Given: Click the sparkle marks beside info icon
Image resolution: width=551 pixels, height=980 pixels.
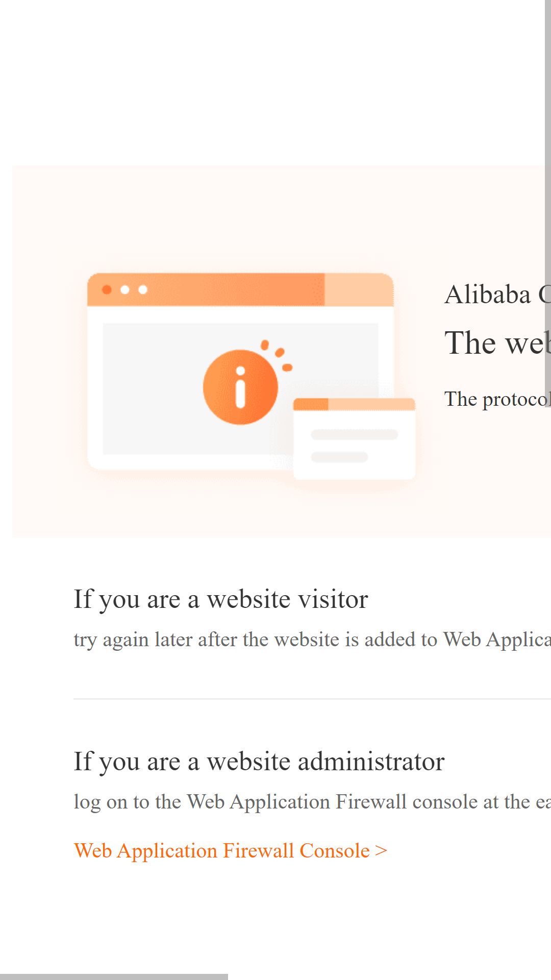Looking at the screenshot, I should [277, 355].
